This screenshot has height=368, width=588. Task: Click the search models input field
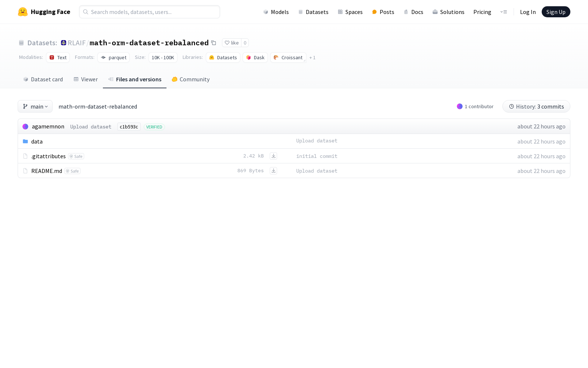149,12
